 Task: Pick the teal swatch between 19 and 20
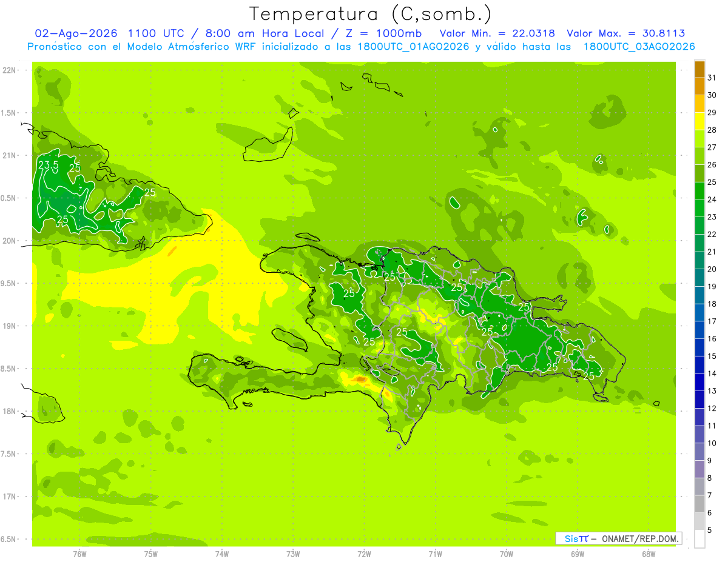pos(699,278)
